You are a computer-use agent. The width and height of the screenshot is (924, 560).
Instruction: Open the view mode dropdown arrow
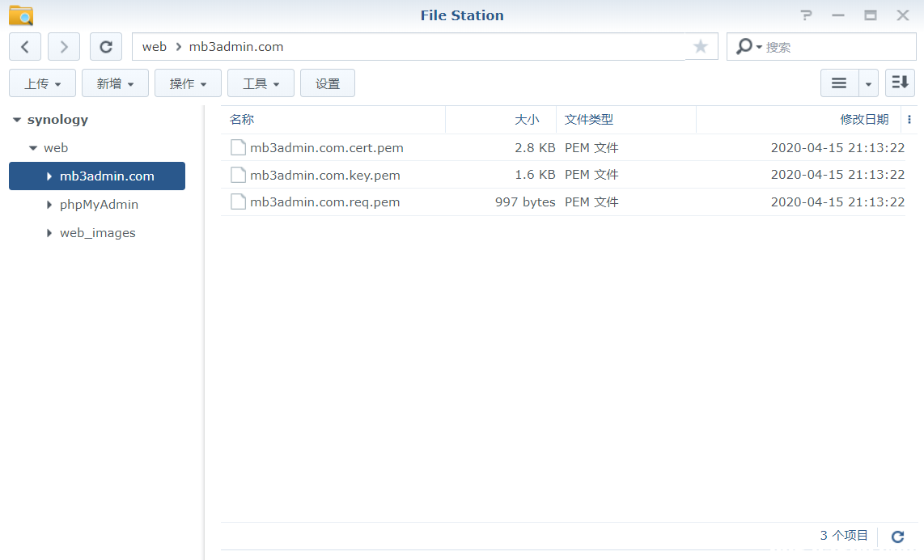[868, 83]
